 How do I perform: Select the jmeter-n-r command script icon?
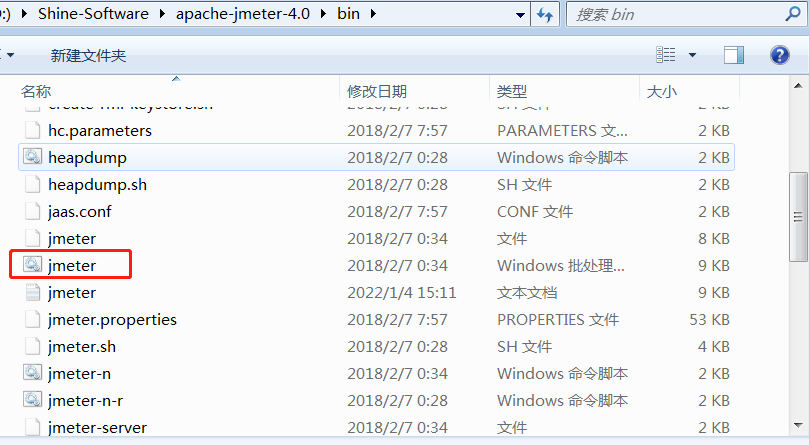[x=33, y=400]
